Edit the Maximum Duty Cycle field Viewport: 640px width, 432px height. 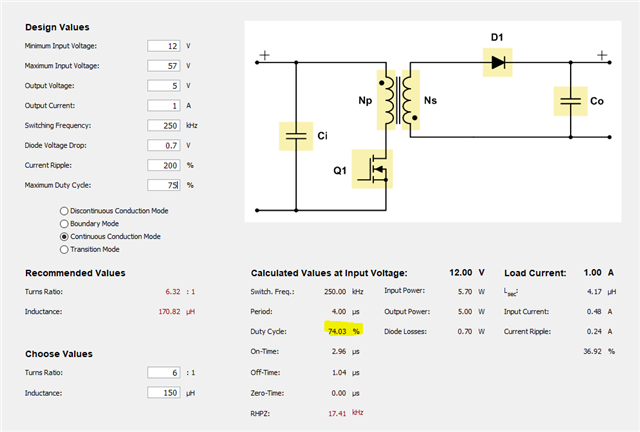pos(164,185)
